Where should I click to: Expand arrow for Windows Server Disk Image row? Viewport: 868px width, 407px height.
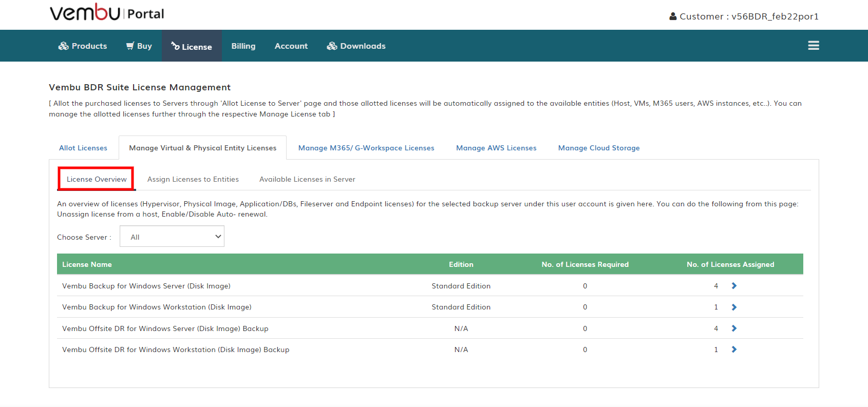coord(734,286)
